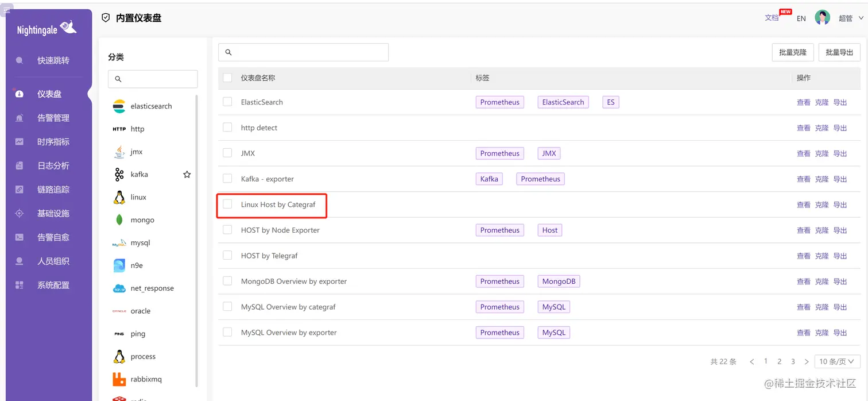Collapse the sidebar menu toggle
The height and width of the screenshot is (401, 868).
(7, 10)
